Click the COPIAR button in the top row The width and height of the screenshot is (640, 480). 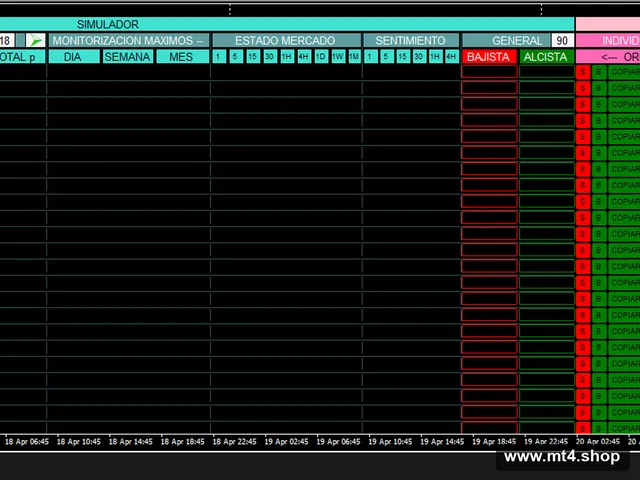(x=624, y=72)
